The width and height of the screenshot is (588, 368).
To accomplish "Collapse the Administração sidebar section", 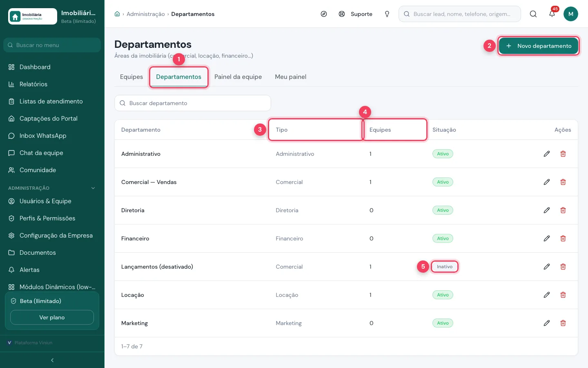I will [x=52, y=188].
